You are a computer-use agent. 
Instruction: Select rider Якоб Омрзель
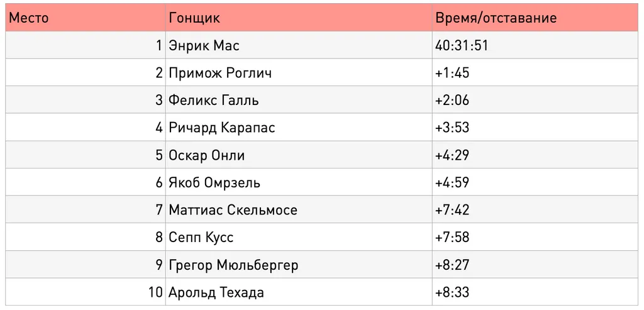coord(214,183)
